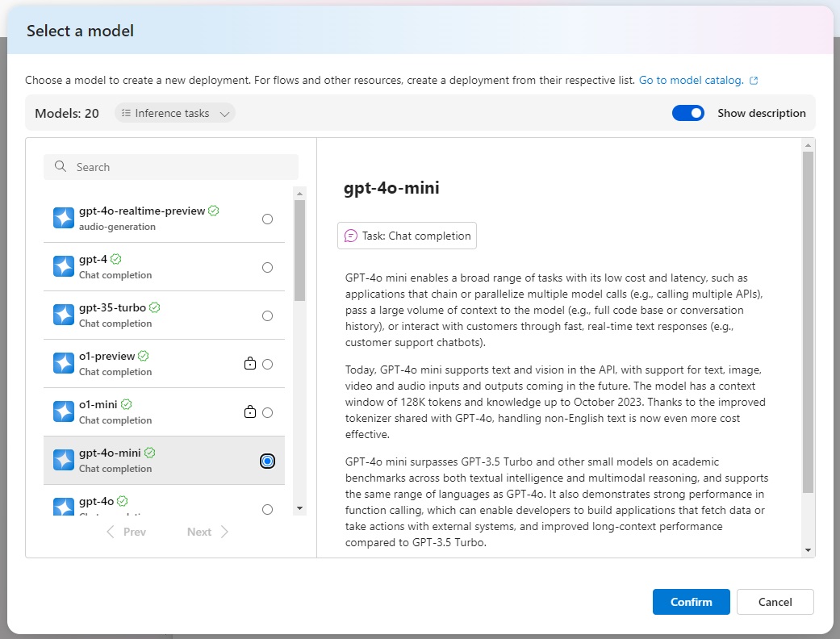Open the Go to model catalog link
Image resolution: width=840 pixels, height=639 pixels.
pos(691,81)
